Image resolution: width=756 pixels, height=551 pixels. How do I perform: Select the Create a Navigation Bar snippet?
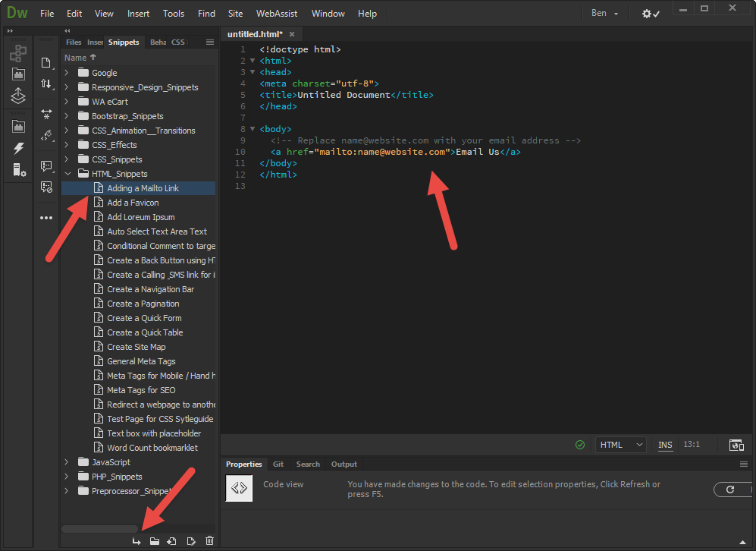(x=150, y=289)
